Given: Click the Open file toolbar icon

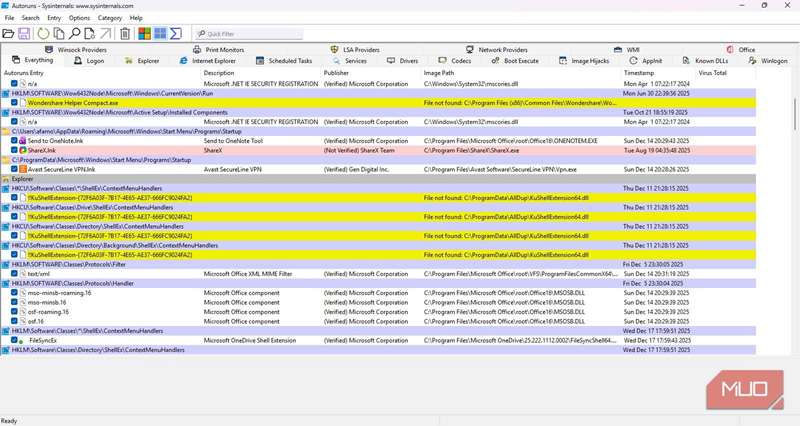Looking at the screenshot, I should (x=9, y=34).
